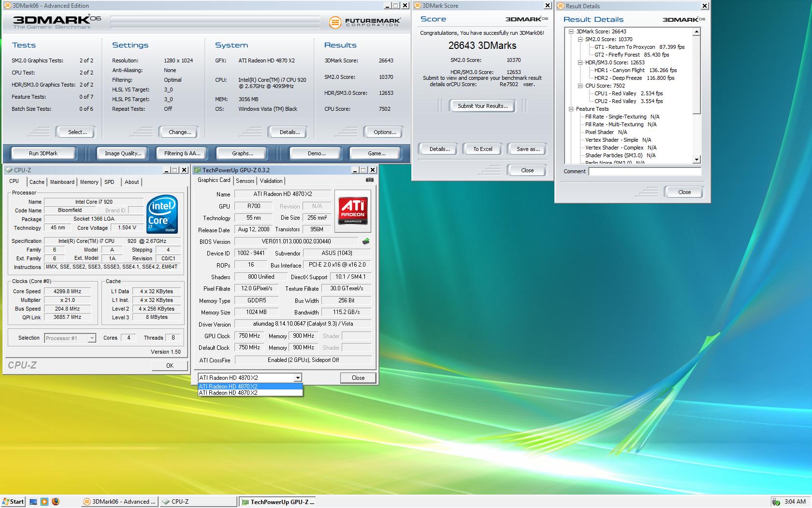Click the GPU-Z window title icon

tap(198, 170)
